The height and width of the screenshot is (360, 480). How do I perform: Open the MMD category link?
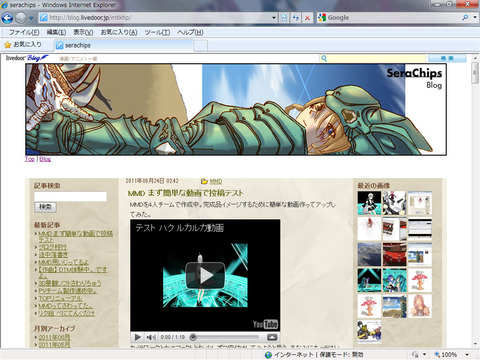click(216, 181)
